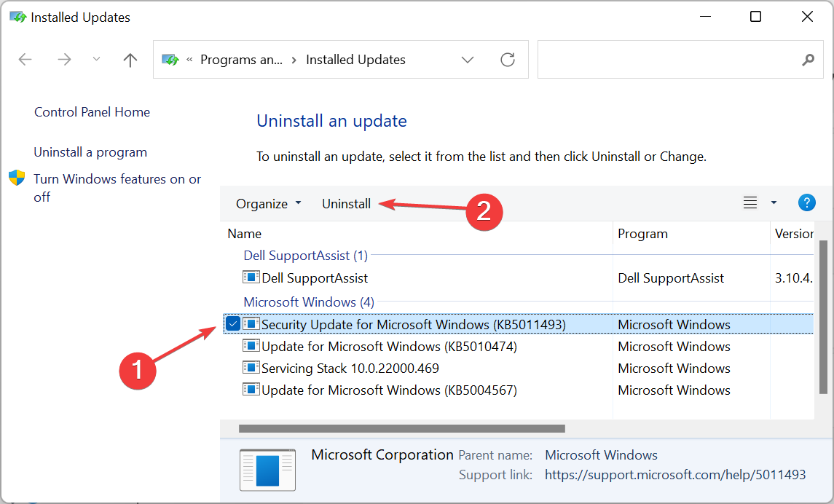
Task: Sort updates by the Name column
Action: coord(244,233)
